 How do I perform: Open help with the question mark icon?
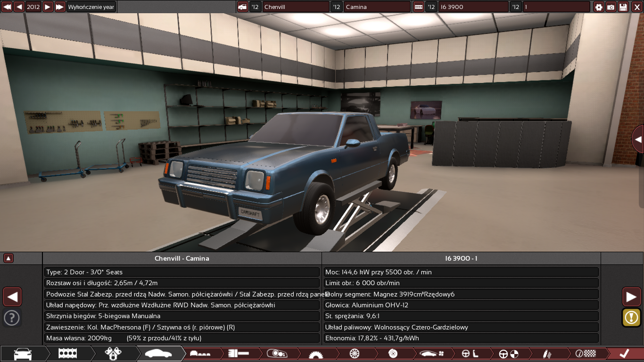pyautogui.click(x=12, y=318)
